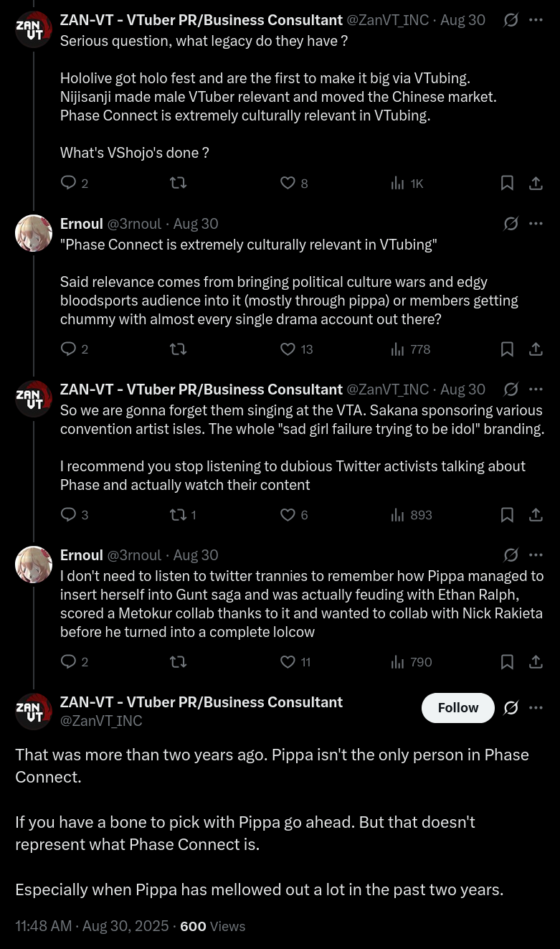Reply to ZAN-VT's first tweet about legacy

69,183
